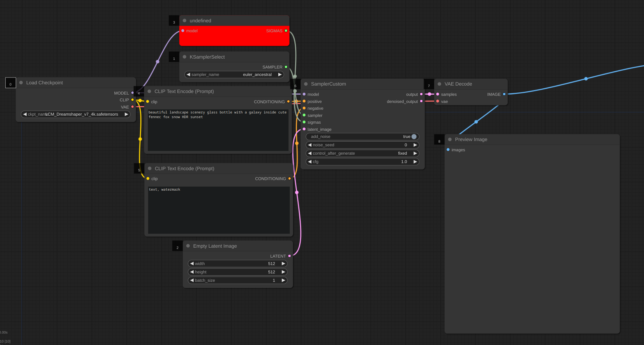Open the ckpt_name checkpoint selector
Viewport: 644px width, 345px height.
click(x=76, y=114)
